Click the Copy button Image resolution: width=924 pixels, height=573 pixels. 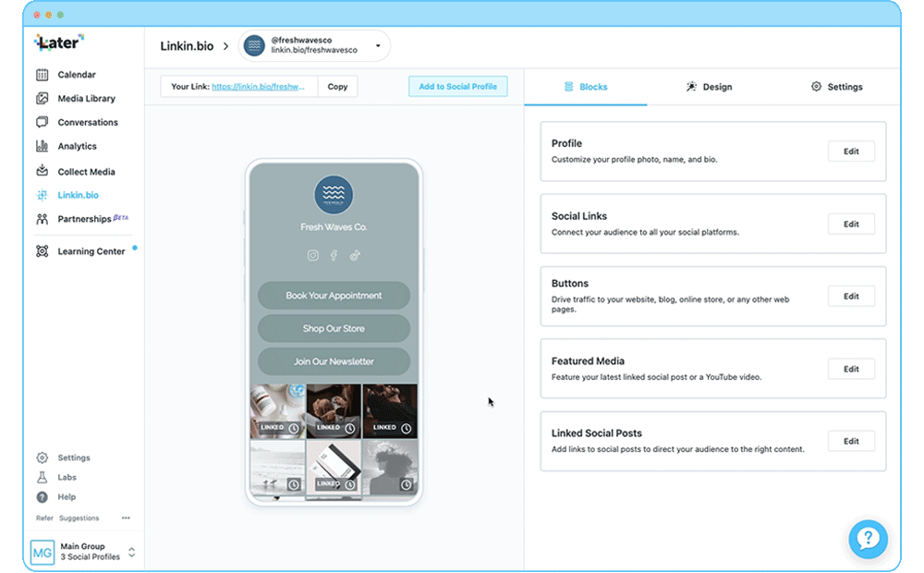point(337,87)
